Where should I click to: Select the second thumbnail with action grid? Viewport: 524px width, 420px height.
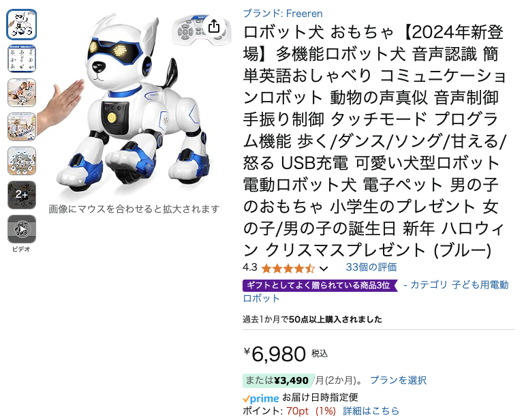[22, 59]
